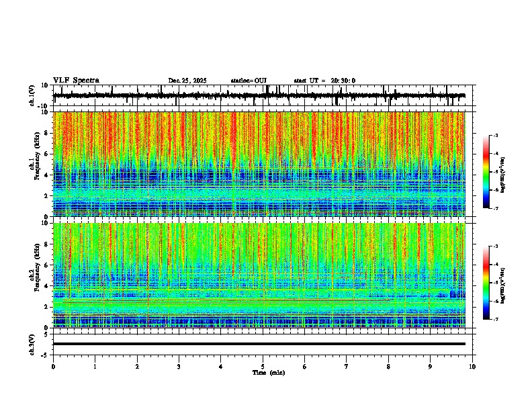Click the ch.2 spectrogram color scale bar
The height and width of the screenshot is (411, 532).
[x=486, y=283]
